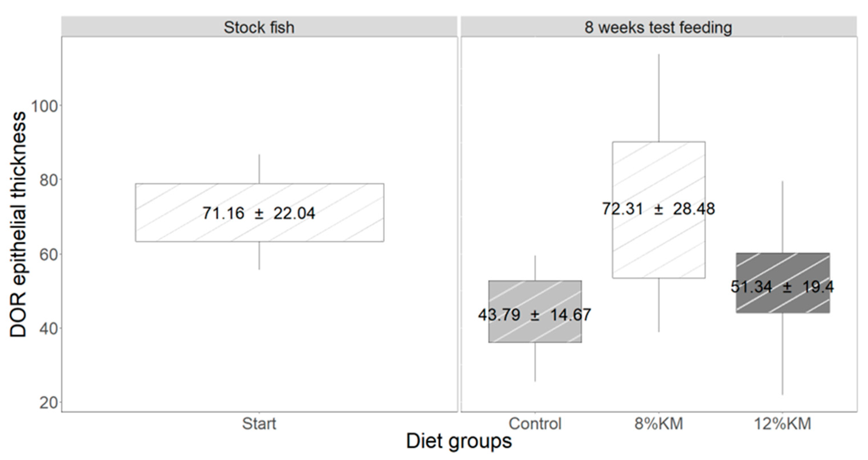Click the 20 tick label on y-axis

48,402
